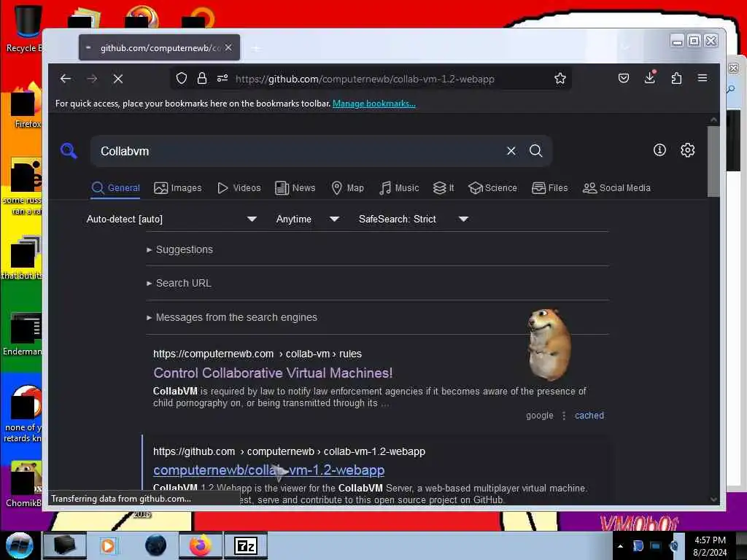Select the General search tab

coord(116,188)
